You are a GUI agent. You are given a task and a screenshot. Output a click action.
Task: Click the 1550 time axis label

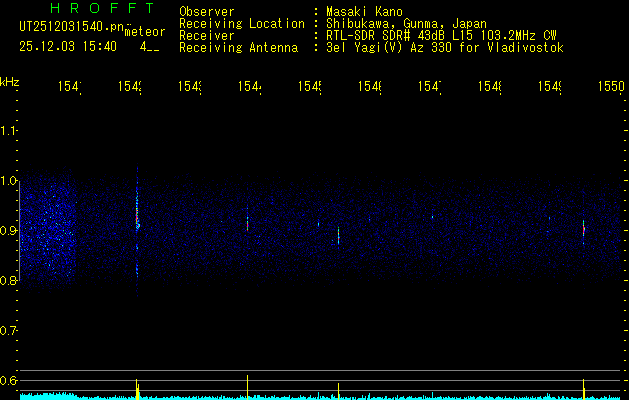tap(611, 88)
